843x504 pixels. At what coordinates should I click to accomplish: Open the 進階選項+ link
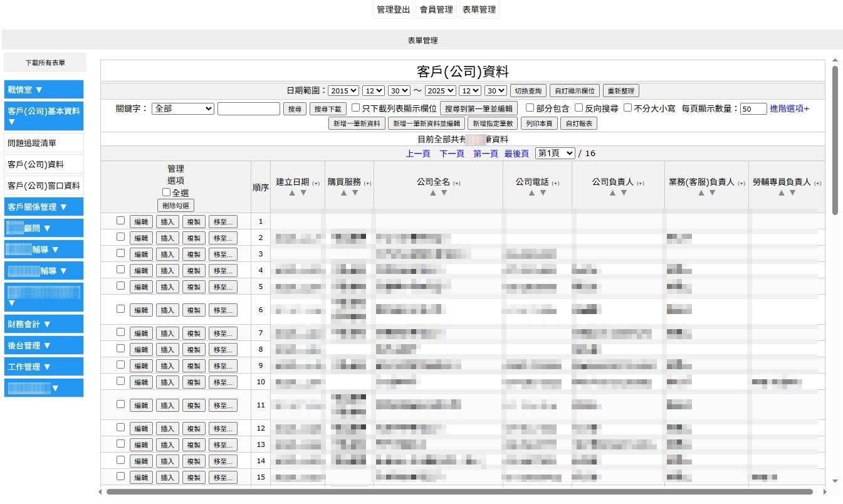click(790, 108)
